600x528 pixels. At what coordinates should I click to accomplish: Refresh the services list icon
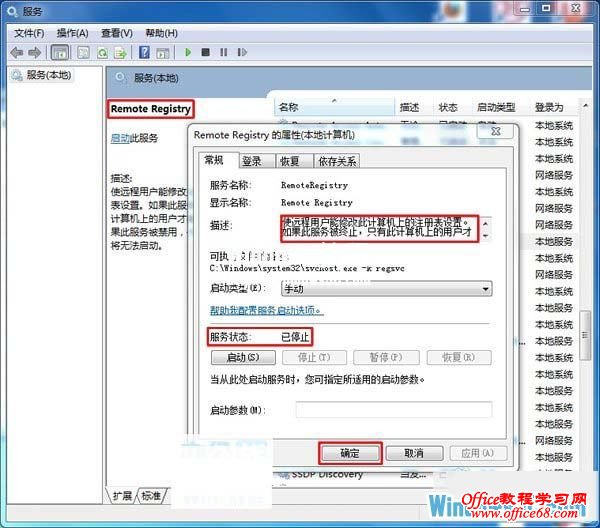click(102, 52)
